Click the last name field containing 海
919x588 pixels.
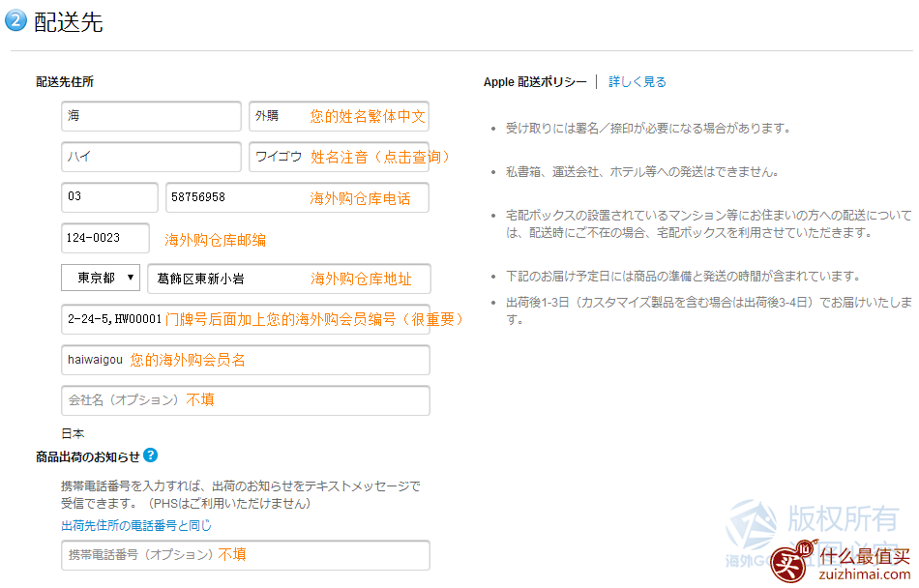[x=151, y=116]
